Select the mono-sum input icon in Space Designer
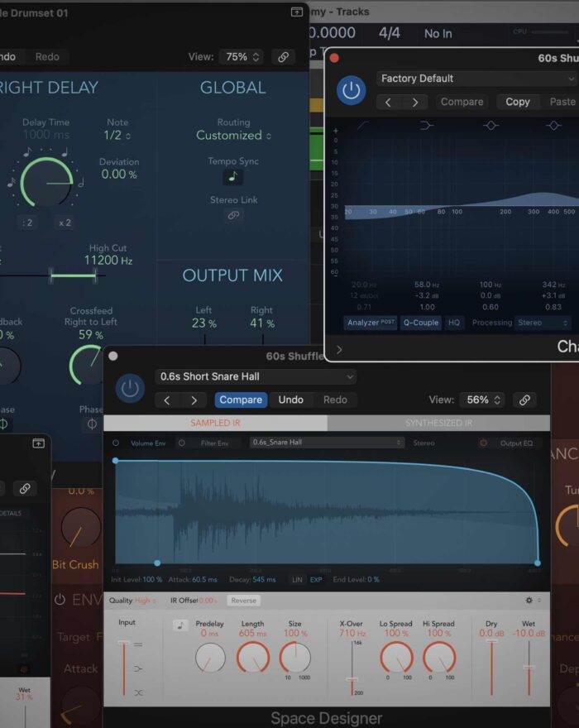579x728 pixels. 138,669
